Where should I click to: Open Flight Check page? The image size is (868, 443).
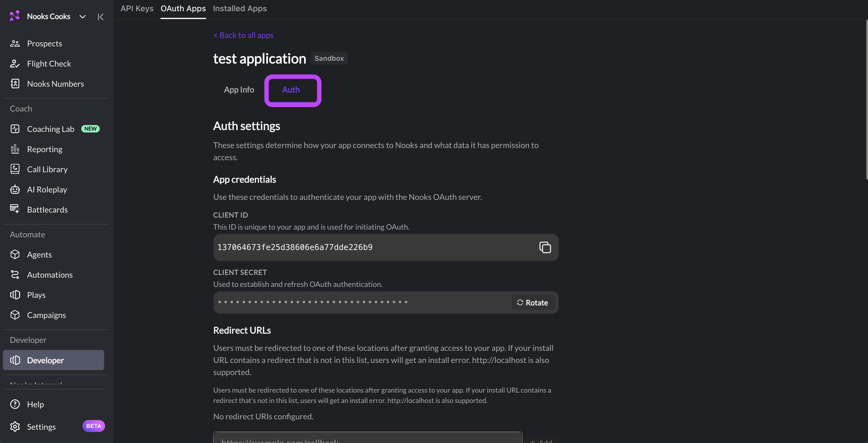pyautogui.click(x=49, y=64)
